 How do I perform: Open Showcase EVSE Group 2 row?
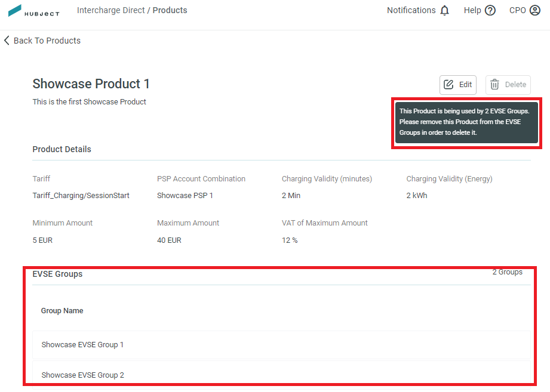click(281, 375)
